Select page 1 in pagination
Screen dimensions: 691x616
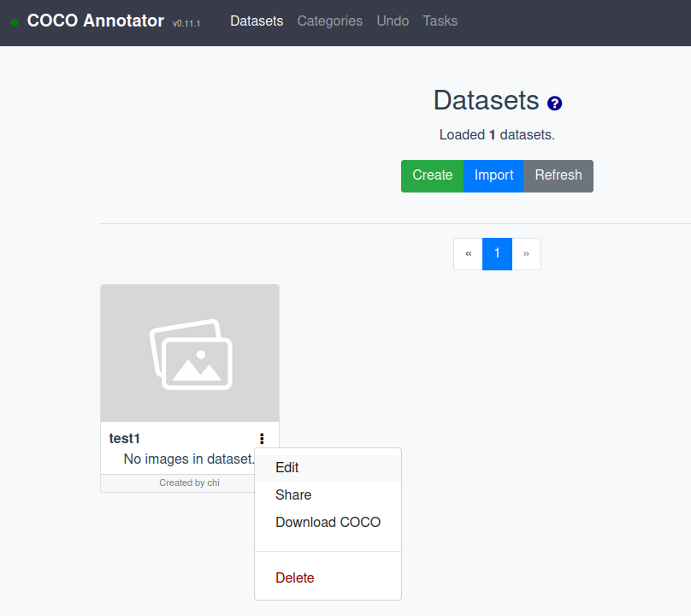click(x=497, y=254)
